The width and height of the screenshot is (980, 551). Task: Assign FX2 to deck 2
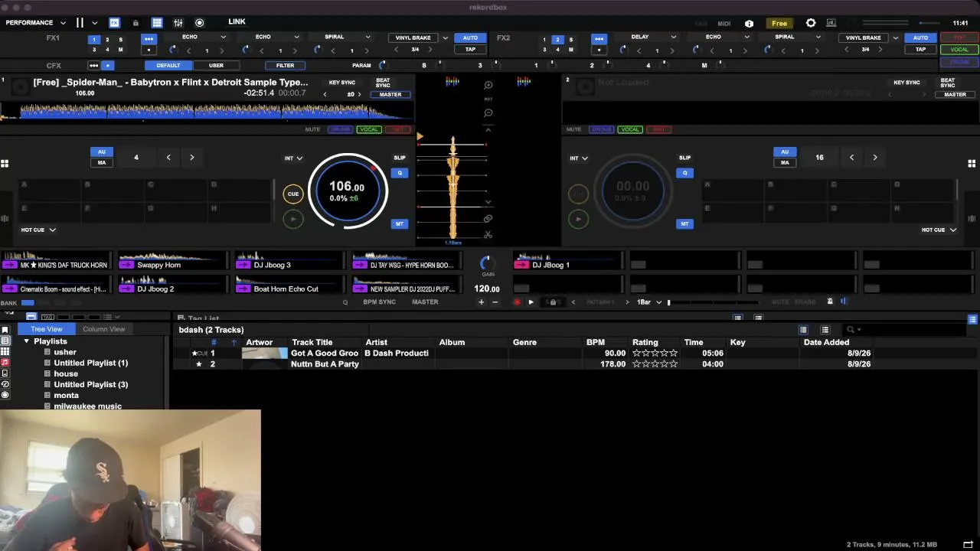(557, 40)
